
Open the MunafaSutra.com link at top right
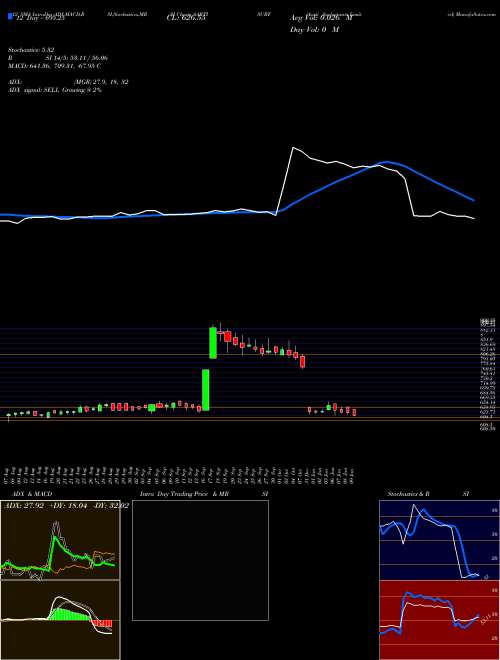point(472,14)
